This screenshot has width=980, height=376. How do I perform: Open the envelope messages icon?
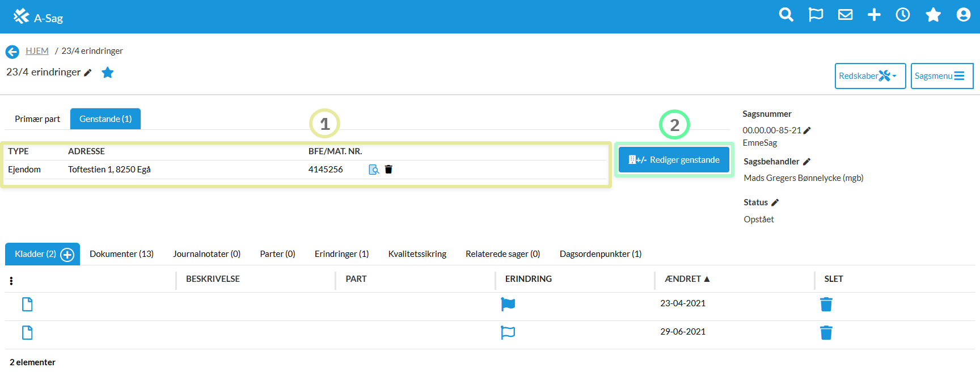(845, 15)
